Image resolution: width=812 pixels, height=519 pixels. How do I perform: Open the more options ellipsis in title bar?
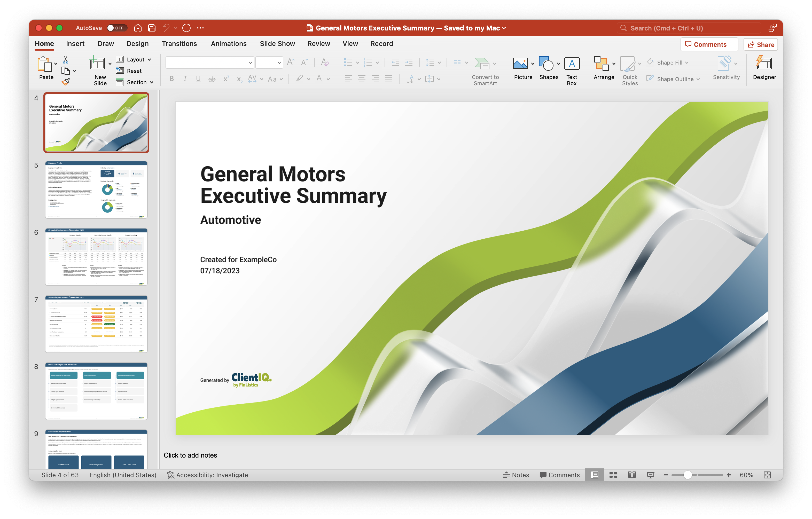coord(200,28)
